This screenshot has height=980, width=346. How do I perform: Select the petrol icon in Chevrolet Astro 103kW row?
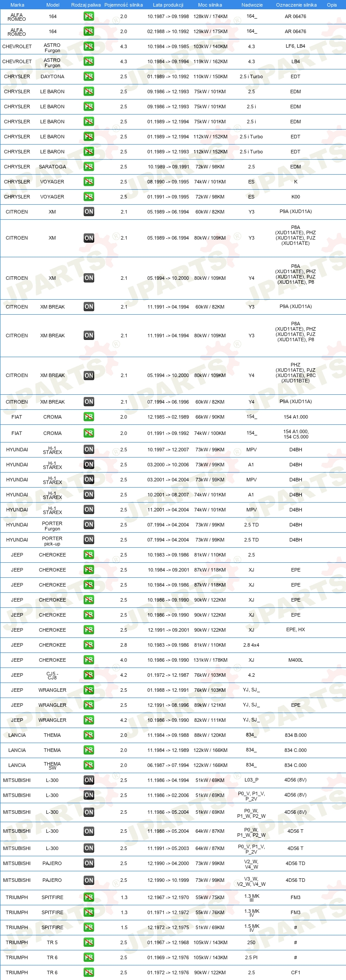88,46
